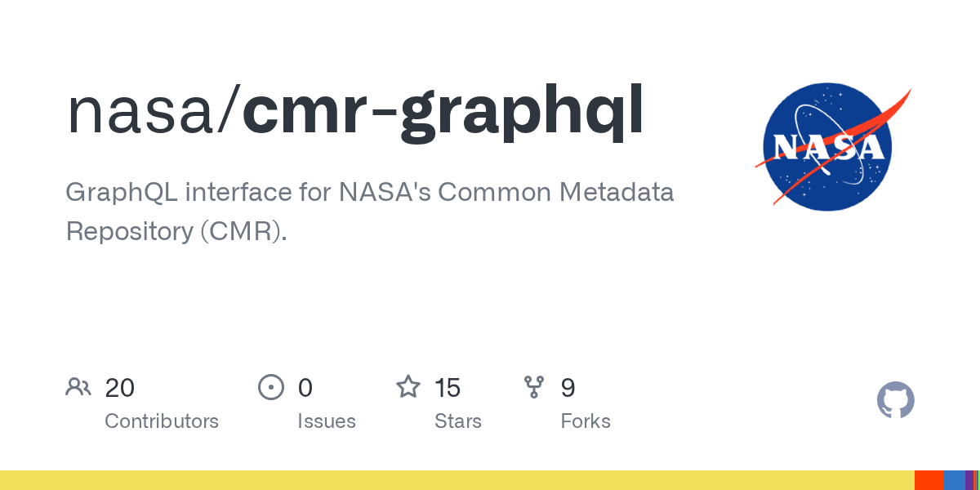The width and height of the screenshot is (980, 490).
Task: Click the yellow language bar segment
Action: pos(457,480)
